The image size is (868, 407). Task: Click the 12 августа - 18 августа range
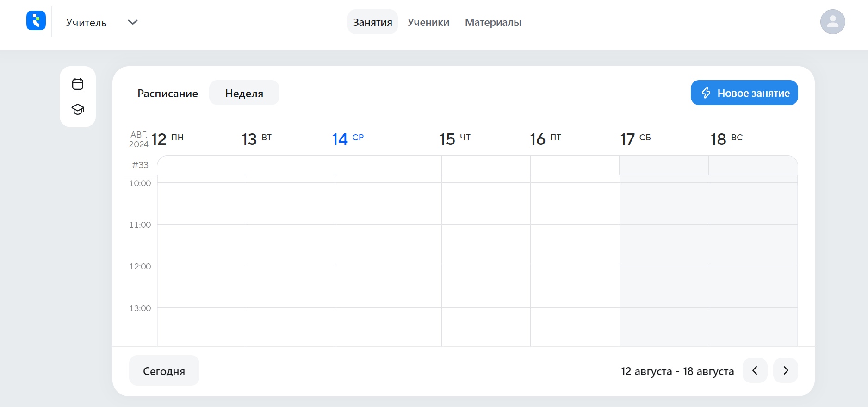click(677, 371)
